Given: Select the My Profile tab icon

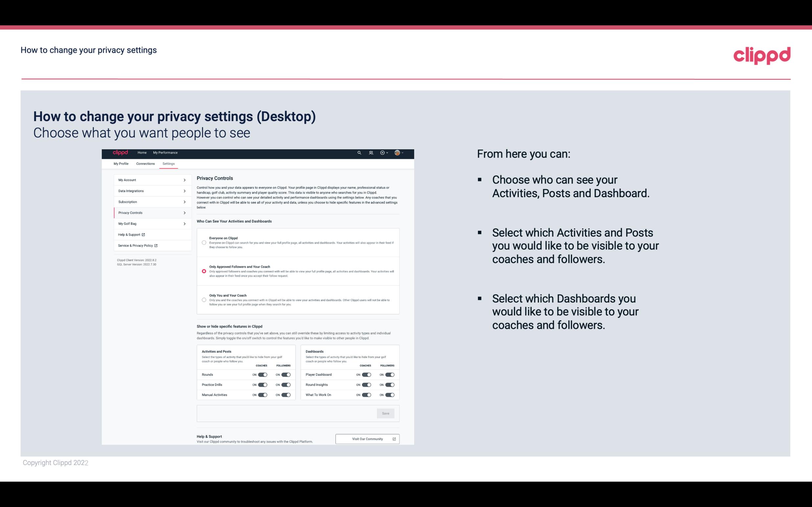Looking at the screenshot, I should (121, 163).
